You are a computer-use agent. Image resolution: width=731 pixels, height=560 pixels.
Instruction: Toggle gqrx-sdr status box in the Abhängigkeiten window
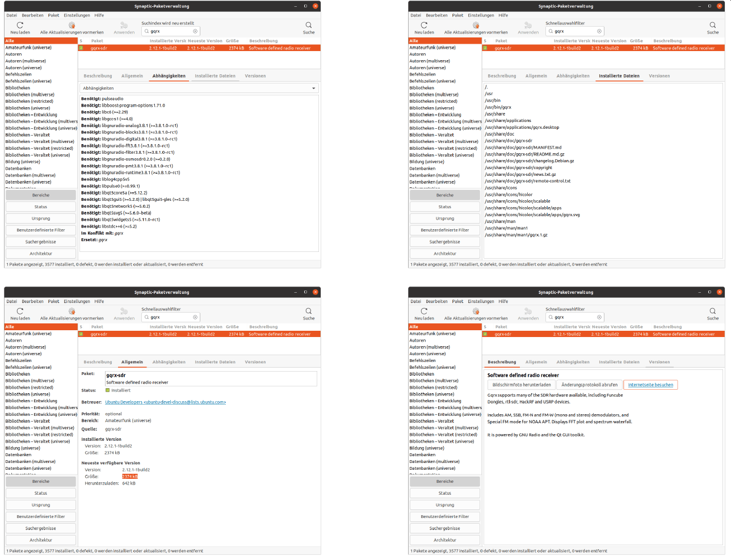pyautogui.click(x=81, y=48)
